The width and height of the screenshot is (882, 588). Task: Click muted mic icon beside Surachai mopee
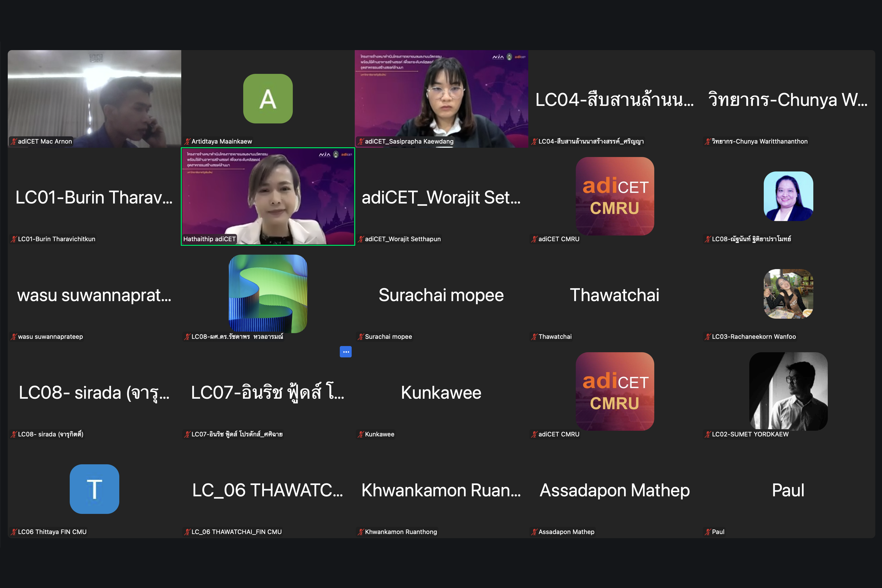[x=361, y=337]
